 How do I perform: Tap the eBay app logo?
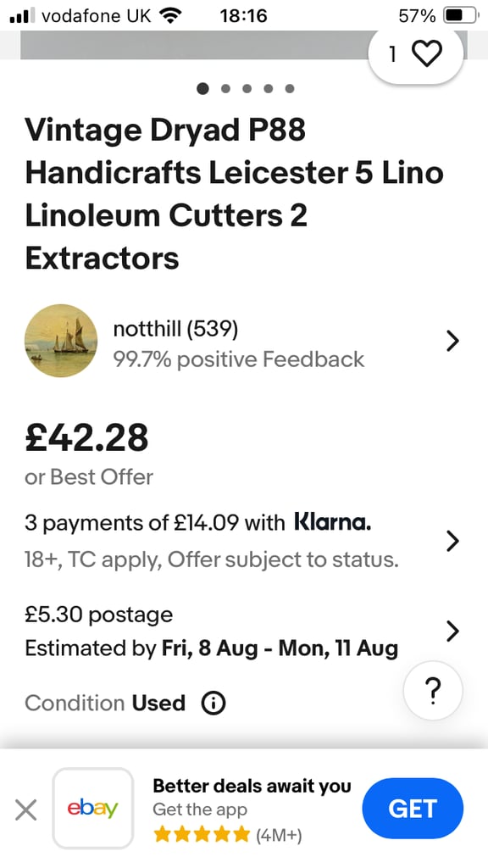pos(93,809)
